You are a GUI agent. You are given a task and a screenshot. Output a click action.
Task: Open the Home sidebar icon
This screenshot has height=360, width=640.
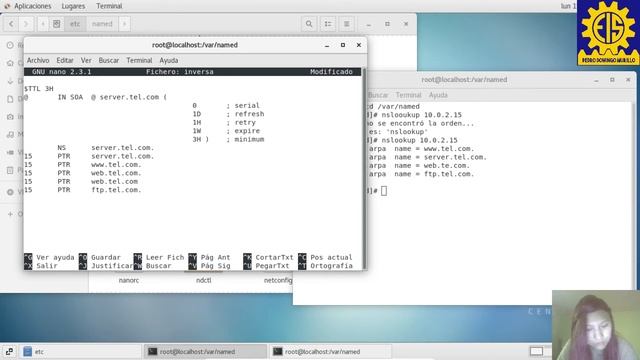10,63
